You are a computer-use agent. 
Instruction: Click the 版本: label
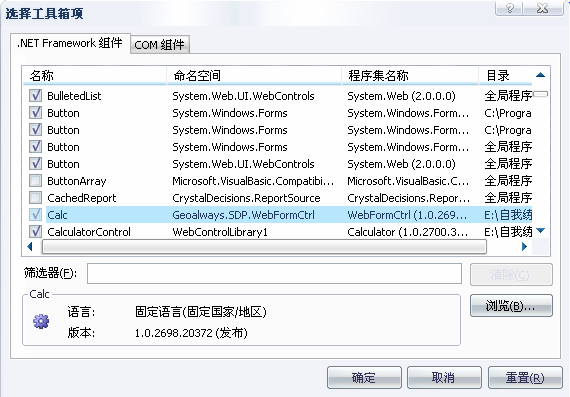pyautogui.click(x=81, y=333)
